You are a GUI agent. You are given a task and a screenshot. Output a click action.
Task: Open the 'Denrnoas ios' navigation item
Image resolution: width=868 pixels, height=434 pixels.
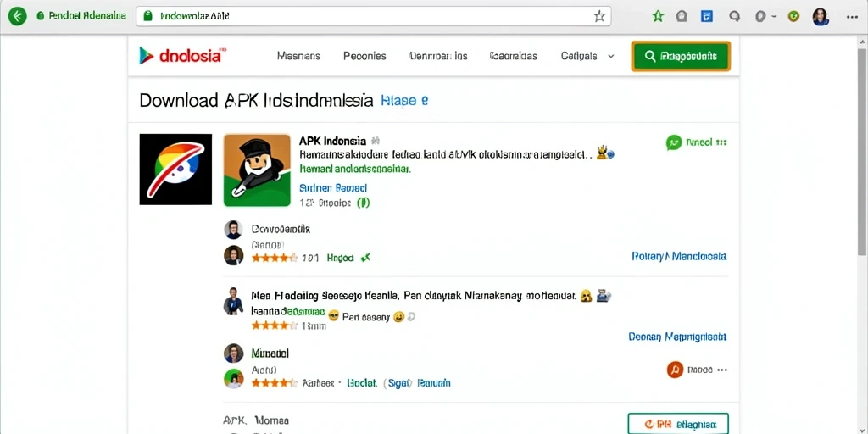click(438, 56)
